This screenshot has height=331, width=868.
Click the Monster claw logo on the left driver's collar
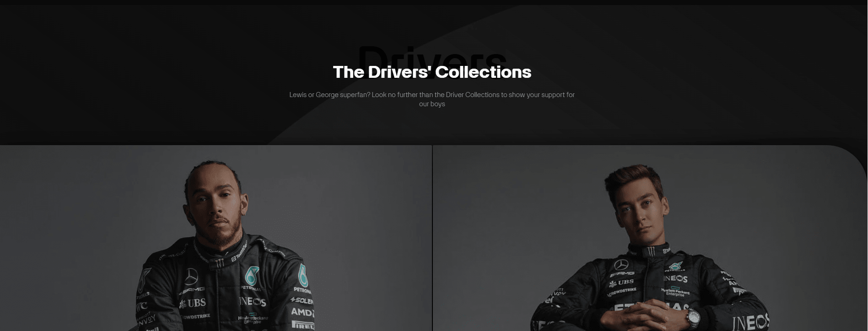coord(220,263)
